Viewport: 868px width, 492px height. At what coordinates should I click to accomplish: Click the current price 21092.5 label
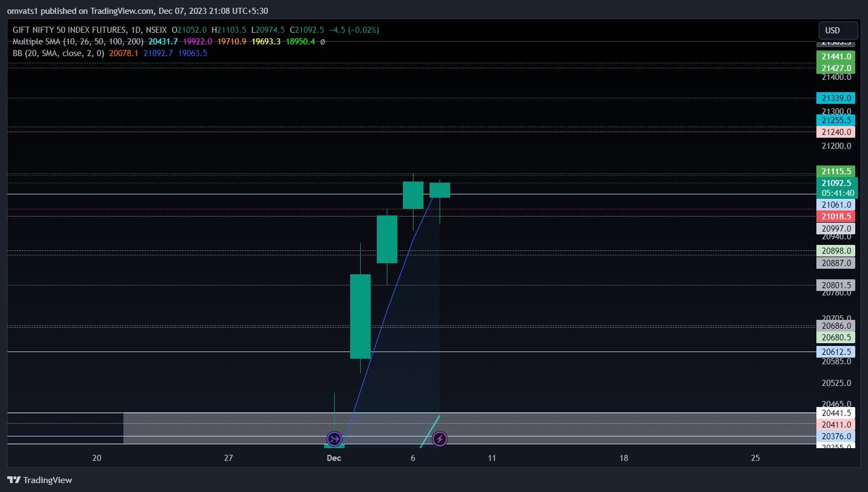[837, 183]
